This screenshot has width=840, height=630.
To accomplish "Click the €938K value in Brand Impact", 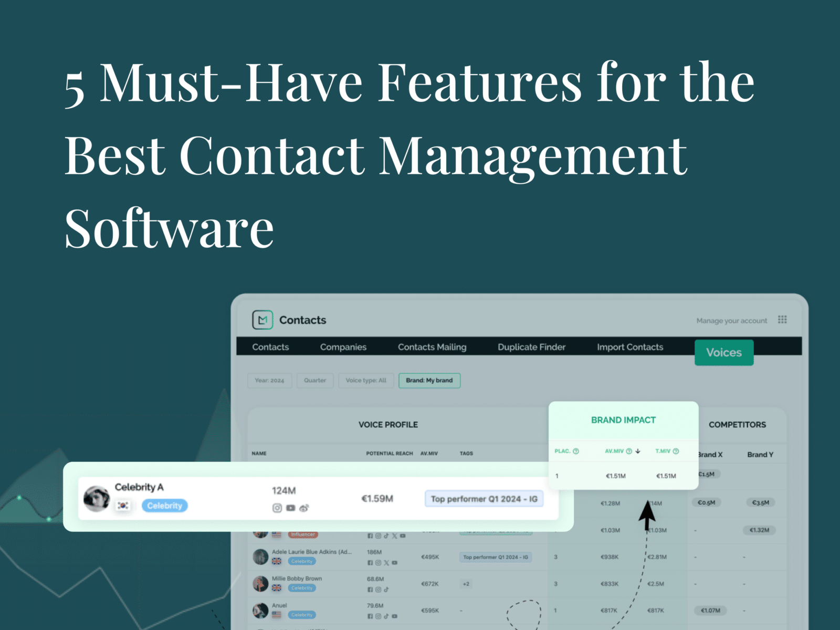I will point(610,557).
